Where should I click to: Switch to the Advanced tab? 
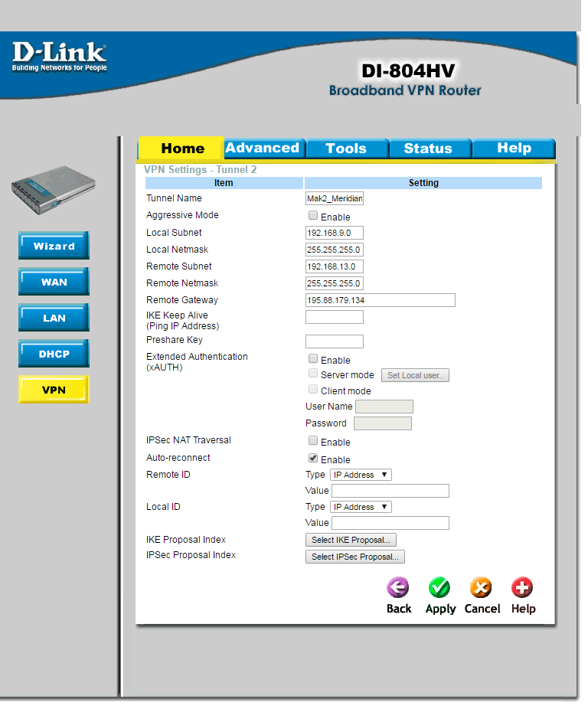pos(265,148)
